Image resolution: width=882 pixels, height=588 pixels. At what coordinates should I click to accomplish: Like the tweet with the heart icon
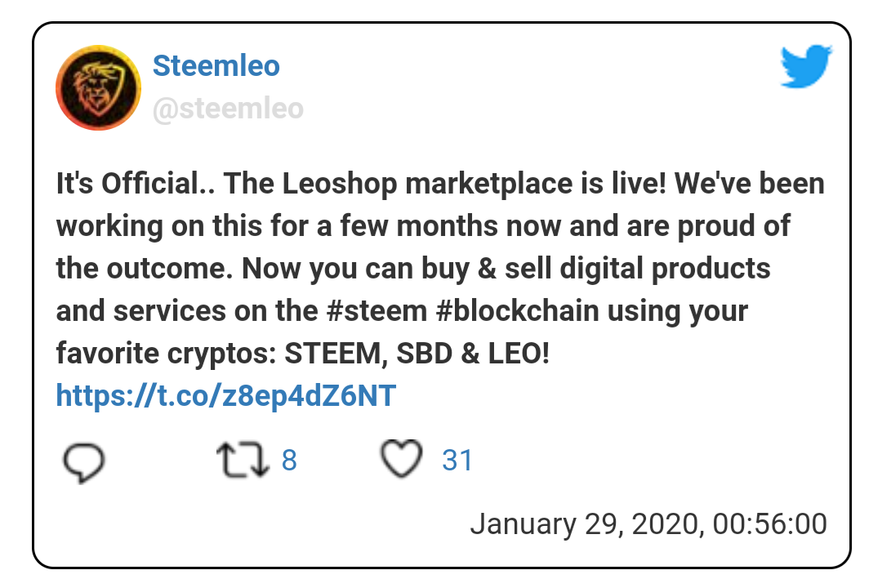tap(402, 459)
